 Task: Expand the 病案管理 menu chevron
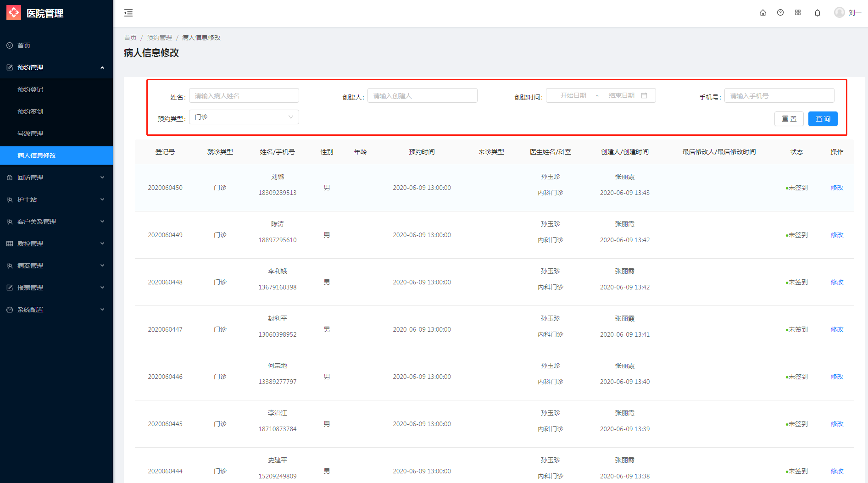pyautogui.click(x=102, y=266)
